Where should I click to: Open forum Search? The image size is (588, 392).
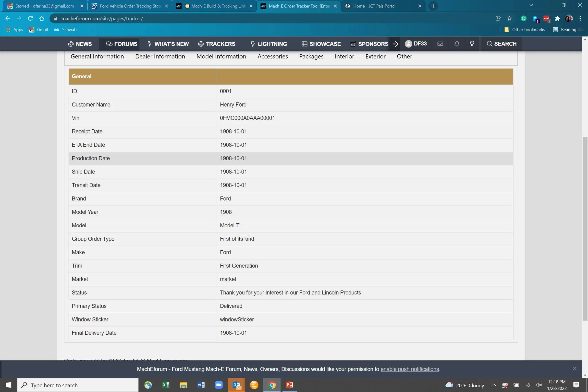click(x=502, y=44)
